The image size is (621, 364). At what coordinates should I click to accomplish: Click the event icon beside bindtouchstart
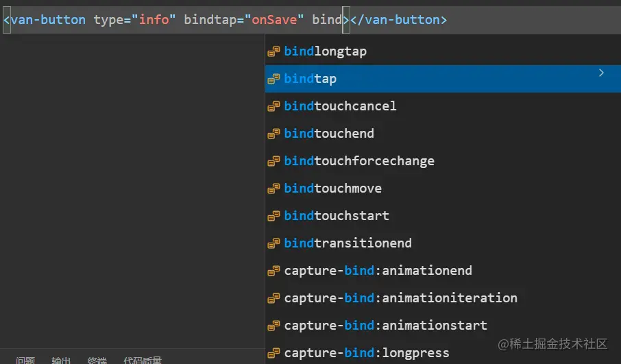pyautogui.click(x=273, y=216)
